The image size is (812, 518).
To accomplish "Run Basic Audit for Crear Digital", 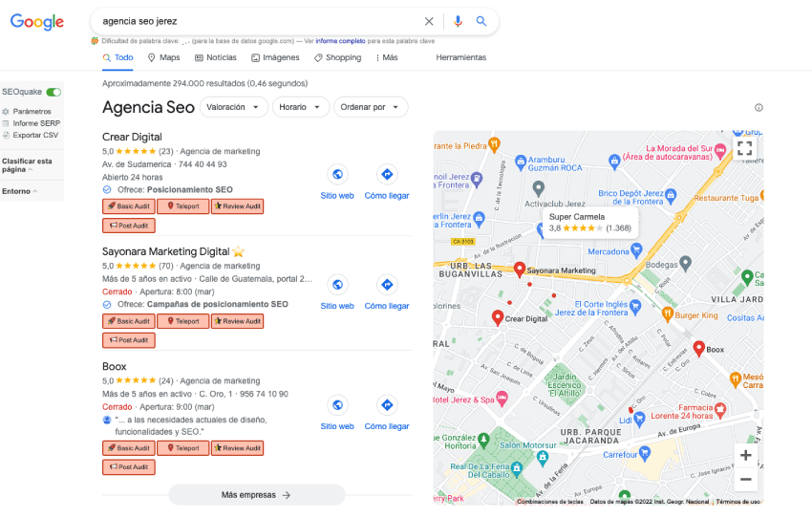I will coord(128,206).
